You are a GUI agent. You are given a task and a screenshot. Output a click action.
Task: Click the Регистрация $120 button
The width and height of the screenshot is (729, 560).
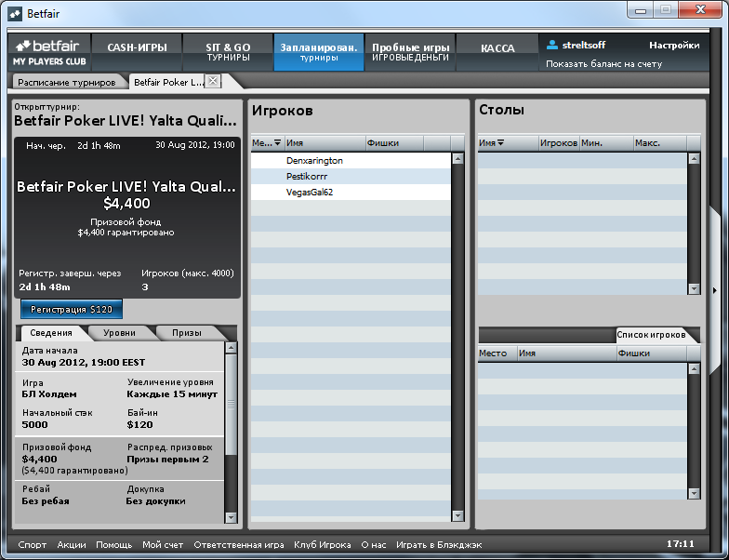point(72,309)
